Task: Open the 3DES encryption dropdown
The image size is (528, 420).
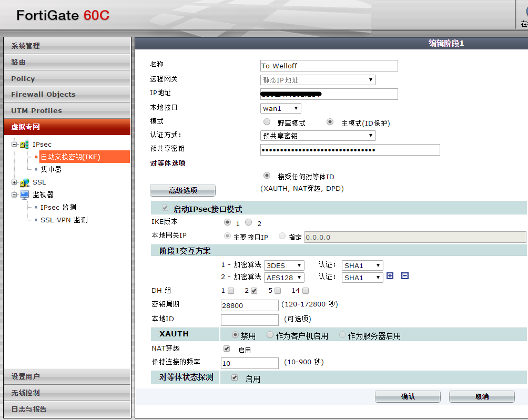Action: (x=284, y=265)
